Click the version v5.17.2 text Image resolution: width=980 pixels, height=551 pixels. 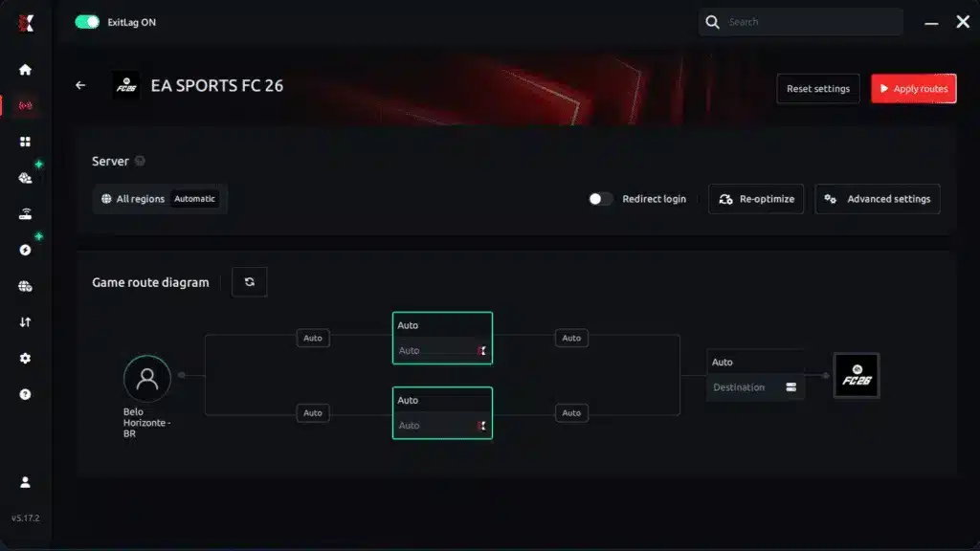[x=26, y=518]
